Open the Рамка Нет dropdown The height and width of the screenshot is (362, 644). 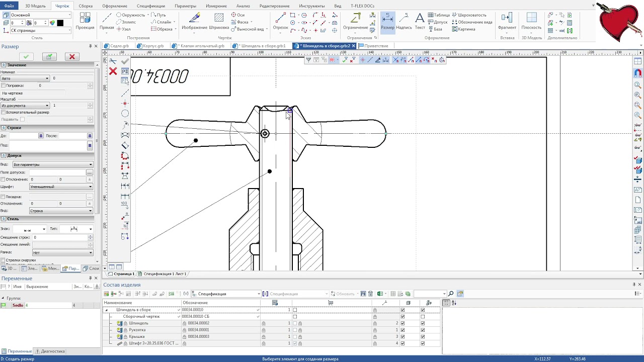click(62, 252)
